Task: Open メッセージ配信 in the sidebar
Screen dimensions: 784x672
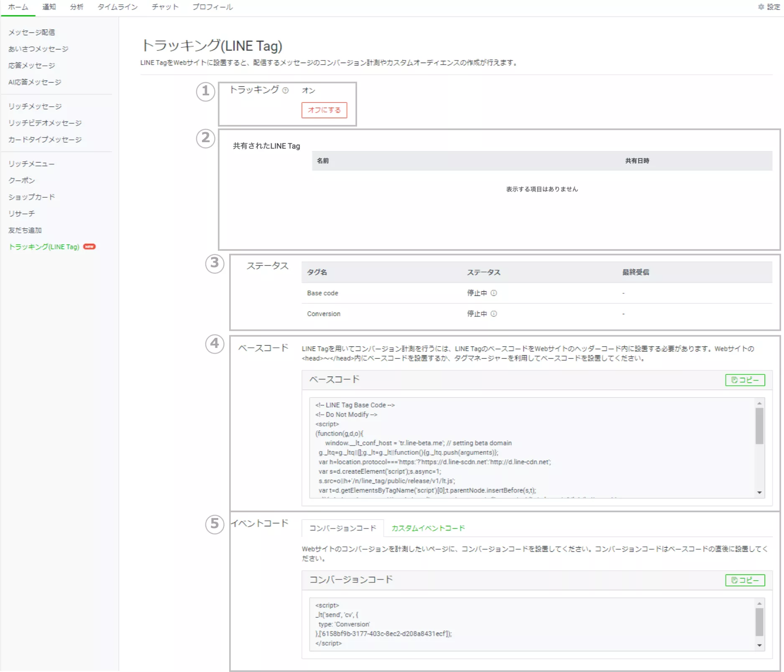Action: [31, 32]
